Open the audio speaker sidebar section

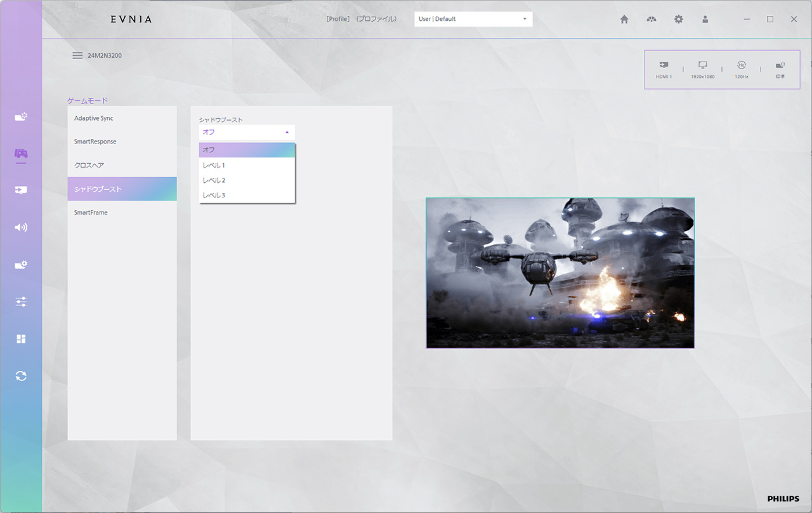21,227
